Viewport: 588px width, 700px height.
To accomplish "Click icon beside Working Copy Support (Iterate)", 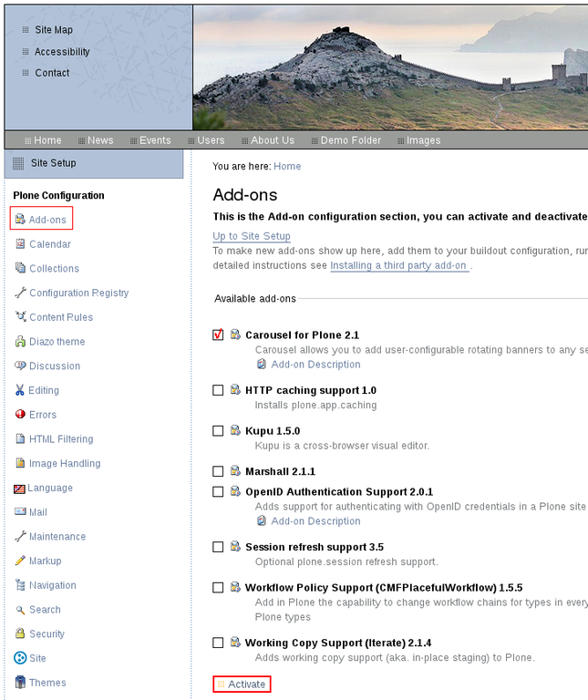I will pyautogui.click(x=235, y=643).
